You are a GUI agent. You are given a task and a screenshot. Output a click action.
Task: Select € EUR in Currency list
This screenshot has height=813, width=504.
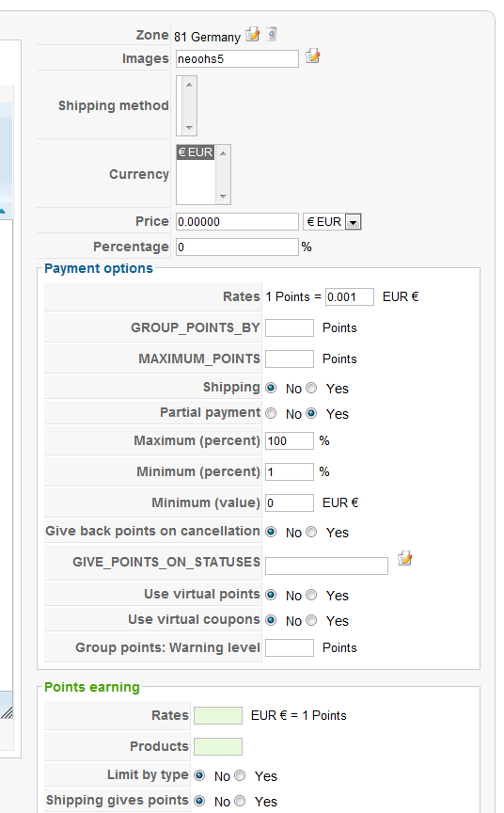coord(196,152)
